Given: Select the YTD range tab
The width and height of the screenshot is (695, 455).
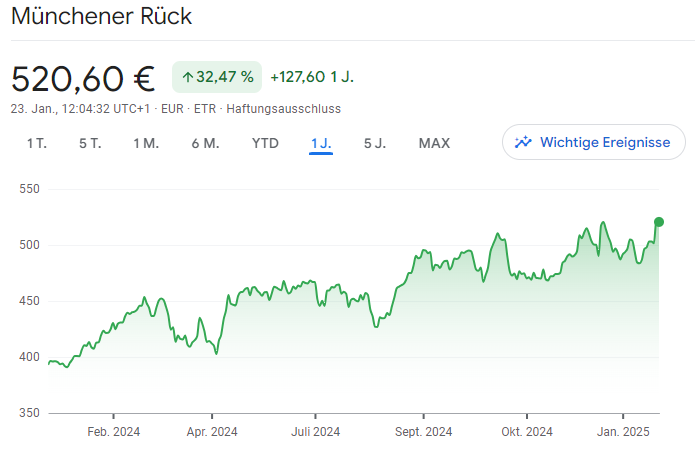Looking at the screenshot, I should point(265,144).
